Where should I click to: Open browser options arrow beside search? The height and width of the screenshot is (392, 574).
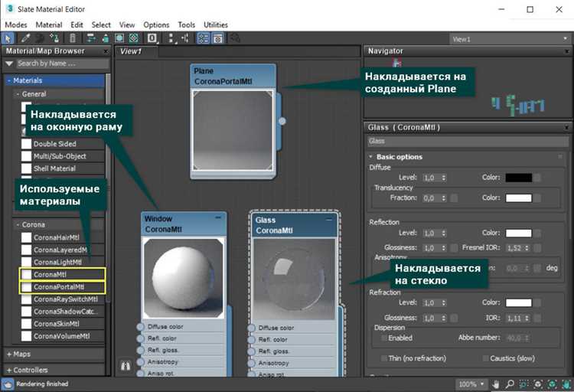9,64
